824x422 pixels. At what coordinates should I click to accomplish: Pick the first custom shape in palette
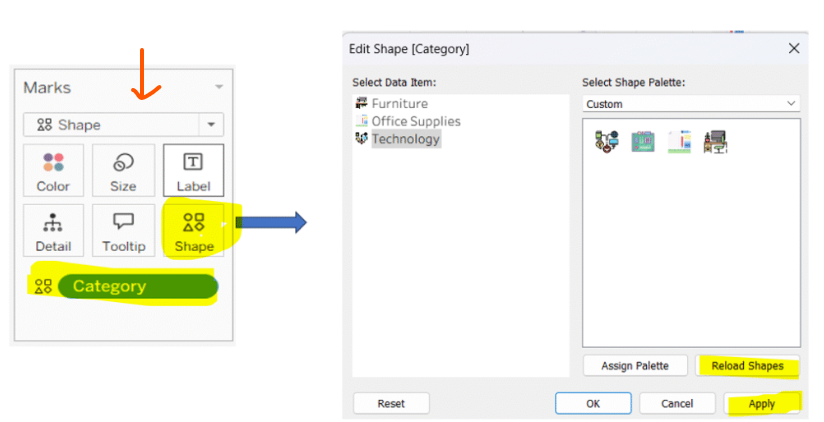606,142
